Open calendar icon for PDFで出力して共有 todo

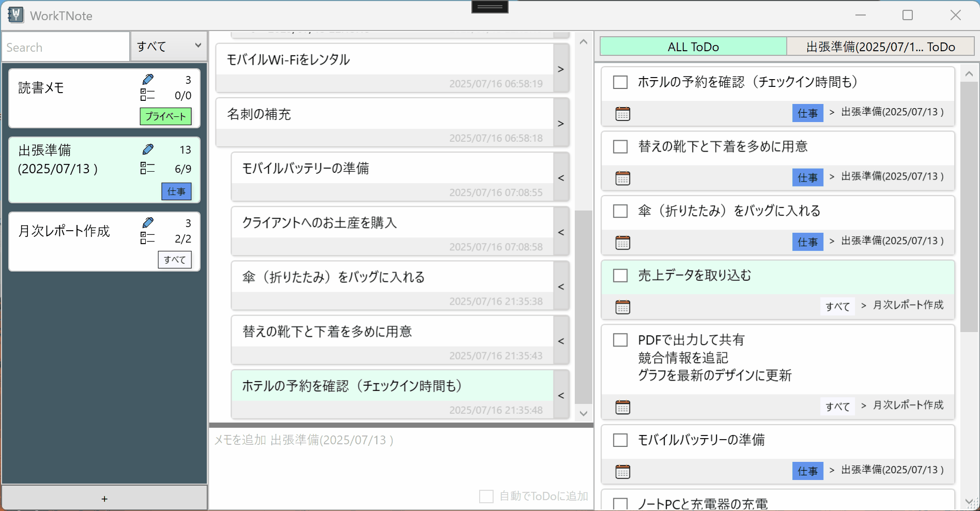[623, 408]
